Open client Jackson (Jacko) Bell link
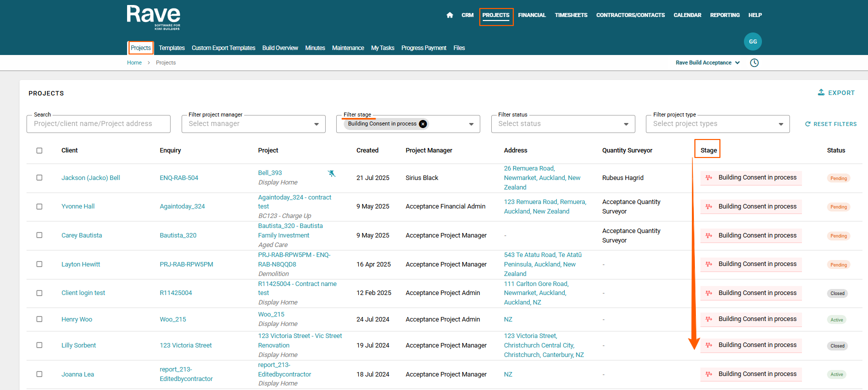Screen dimensions: 868x390 tap(91, 178)
